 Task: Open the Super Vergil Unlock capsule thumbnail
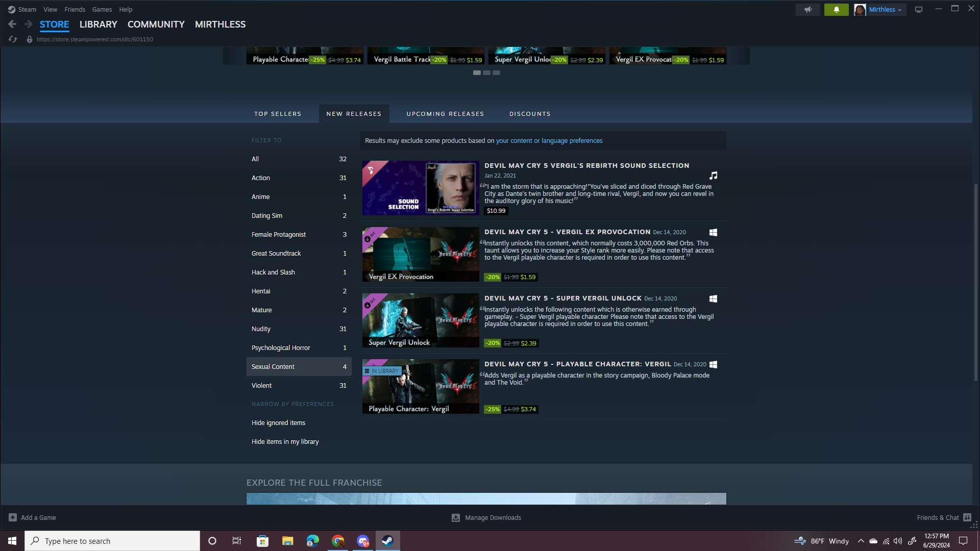click(420, 320)
